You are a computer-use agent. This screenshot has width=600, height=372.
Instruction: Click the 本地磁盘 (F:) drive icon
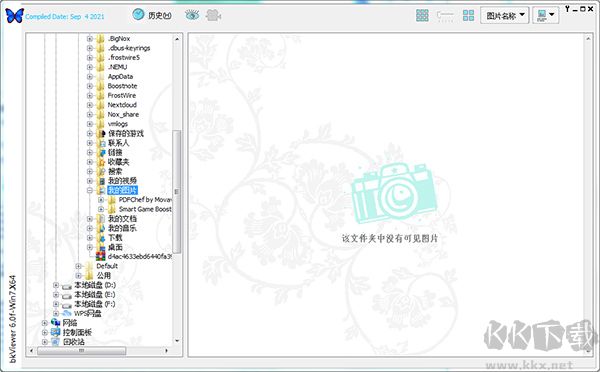[x=67, y=305]
